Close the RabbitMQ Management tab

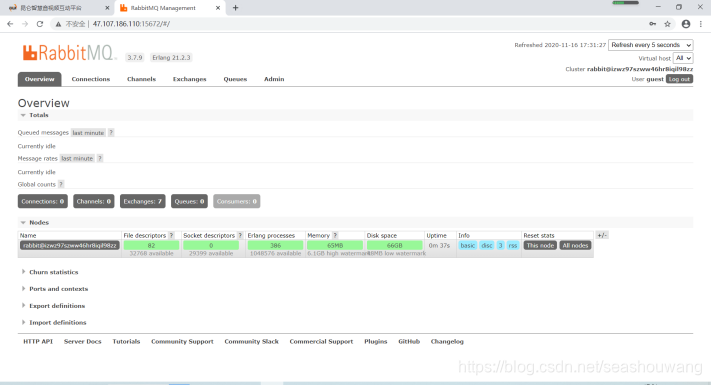point(218,8)
